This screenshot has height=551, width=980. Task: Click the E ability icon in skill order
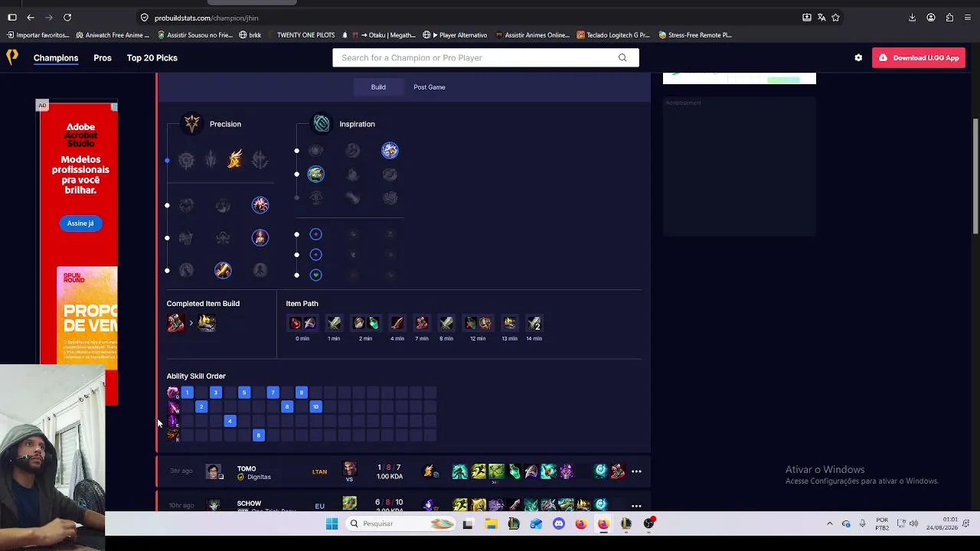(173, 421)
